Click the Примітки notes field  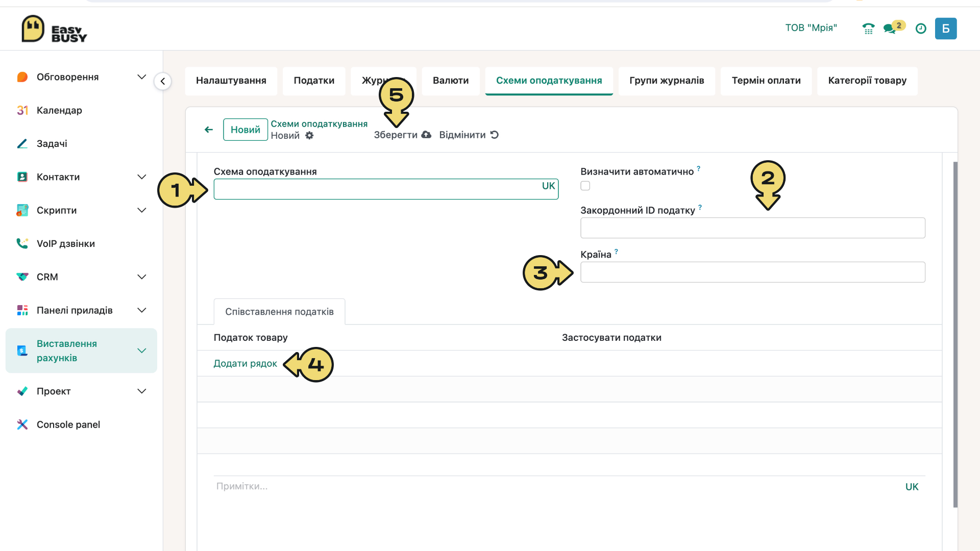click(x=556, y=486)
